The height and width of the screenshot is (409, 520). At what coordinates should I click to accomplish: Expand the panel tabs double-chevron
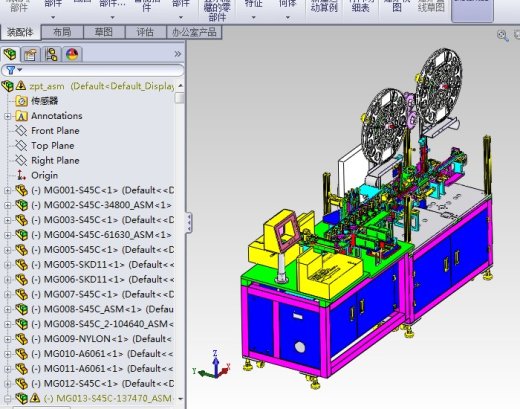click(x=178, y=54)
